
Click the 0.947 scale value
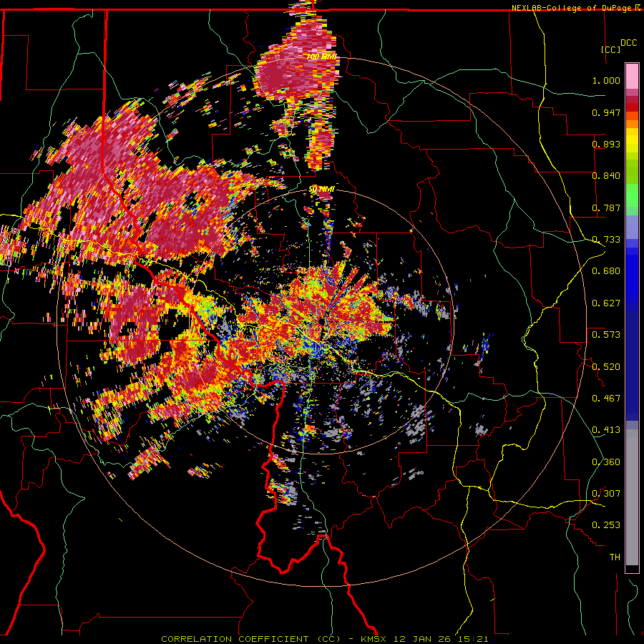pos(606,112)
